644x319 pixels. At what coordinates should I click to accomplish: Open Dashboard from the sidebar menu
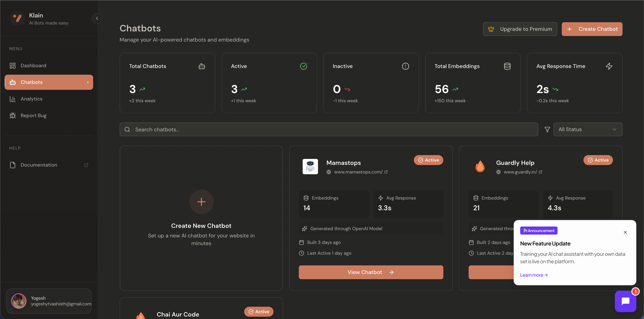pos(33,65)
